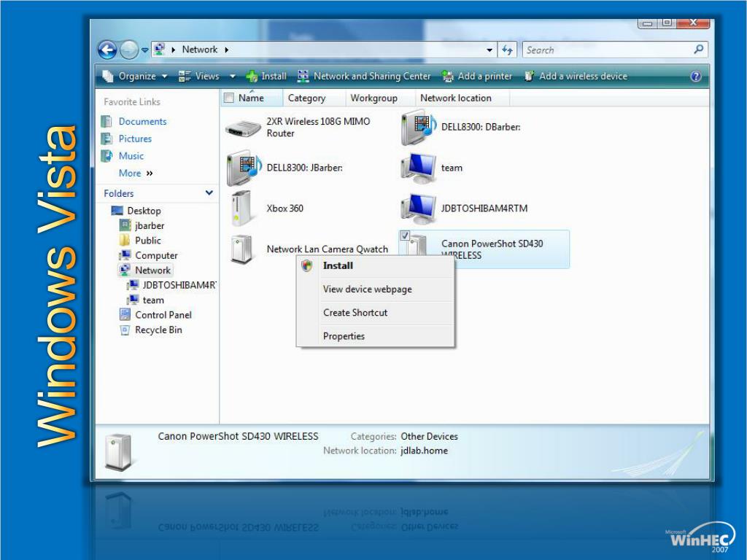Screen dimensions: 747x560
Task: Select Public in the folder tree
Action: pyautogui.click(x=147, y=241)
